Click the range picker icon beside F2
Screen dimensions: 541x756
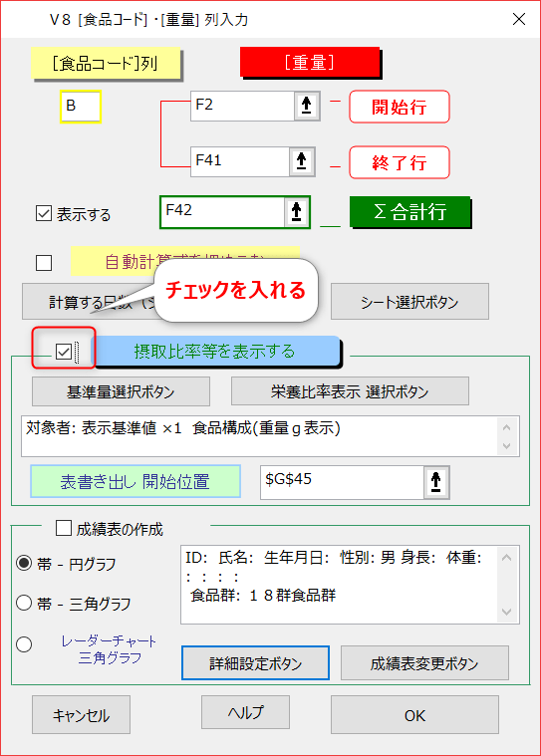pos(307,106)
